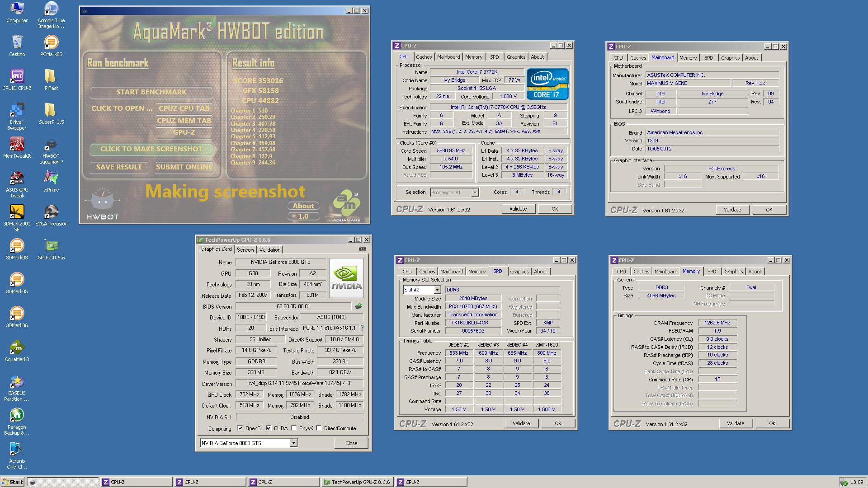The image size is (868, 488).
Task: Click HWBOT logo in AquaMark window
Action: click(103, 204)
